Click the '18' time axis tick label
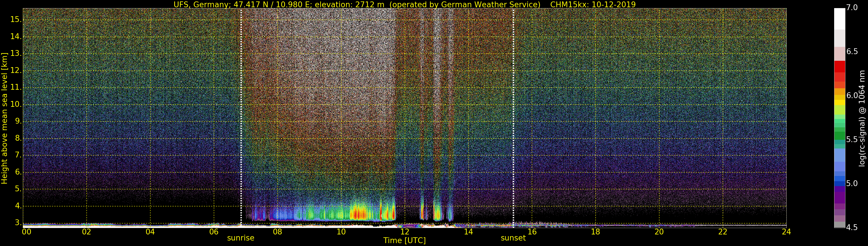 (595, 232)
